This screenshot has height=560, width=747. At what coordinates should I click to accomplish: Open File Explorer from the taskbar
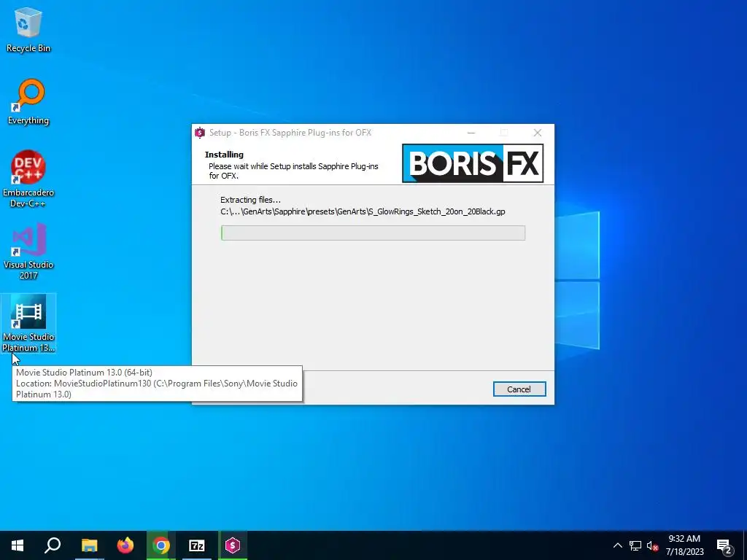pos(89,545)
